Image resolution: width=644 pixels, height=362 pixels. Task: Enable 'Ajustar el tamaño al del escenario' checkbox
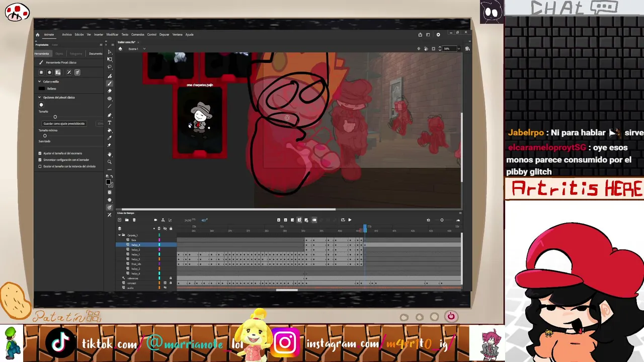pos(40,153)
